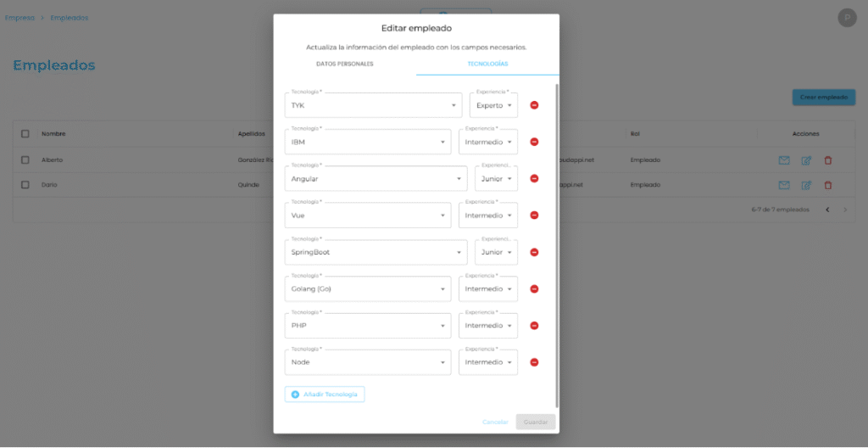Select the Tecnologías tab
This screenshot has height=448, width=868.
pyautogui.click(x=487, y=64)
